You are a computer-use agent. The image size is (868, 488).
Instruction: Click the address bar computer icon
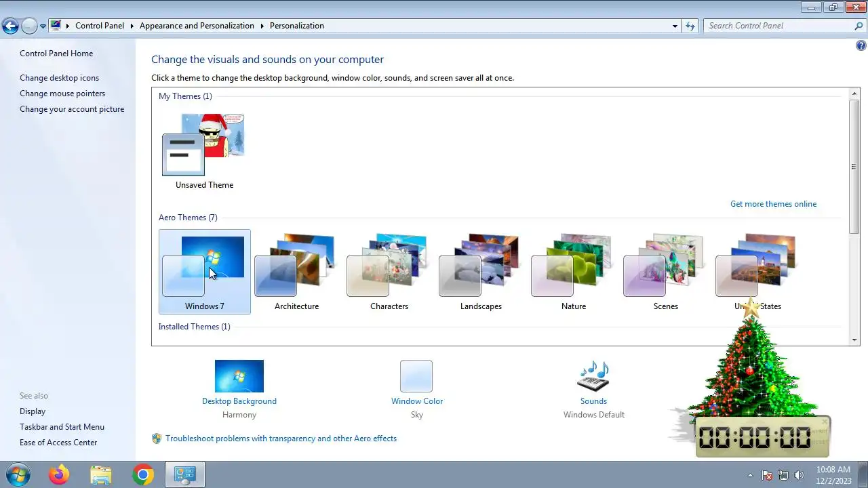tap(56, 26)
